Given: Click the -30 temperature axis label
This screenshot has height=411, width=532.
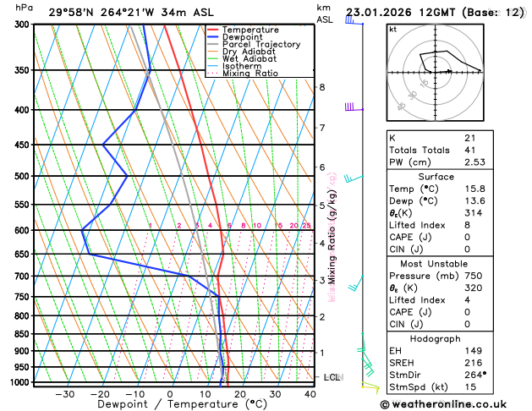Looking at the screenshot, I should (x=65, y=394).
